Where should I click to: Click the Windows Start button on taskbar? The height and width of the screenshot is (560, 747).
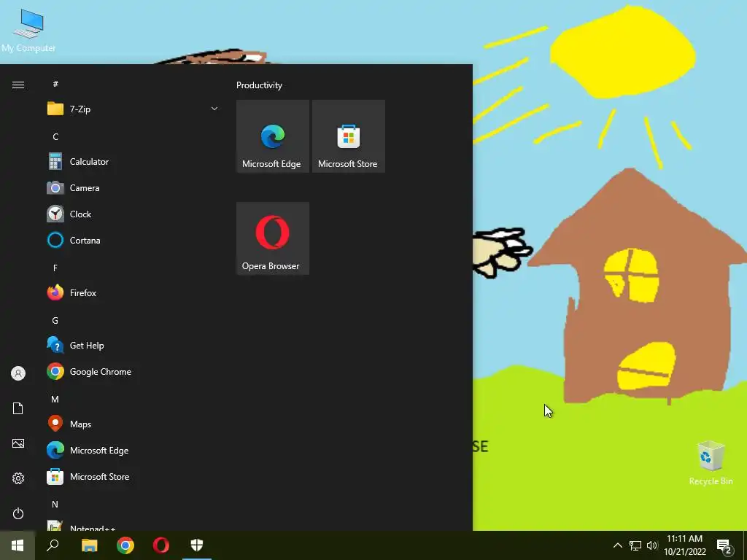18,545
